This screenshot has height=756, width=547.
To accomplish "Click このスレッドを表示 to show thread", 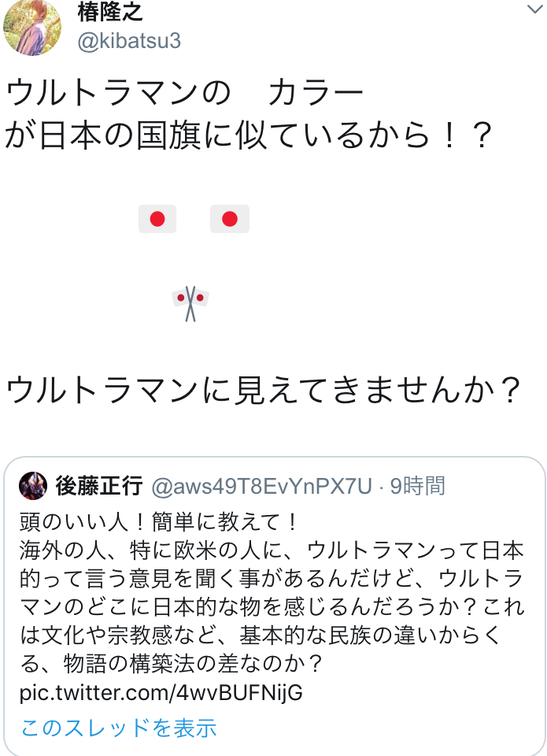I will [119, 728].
